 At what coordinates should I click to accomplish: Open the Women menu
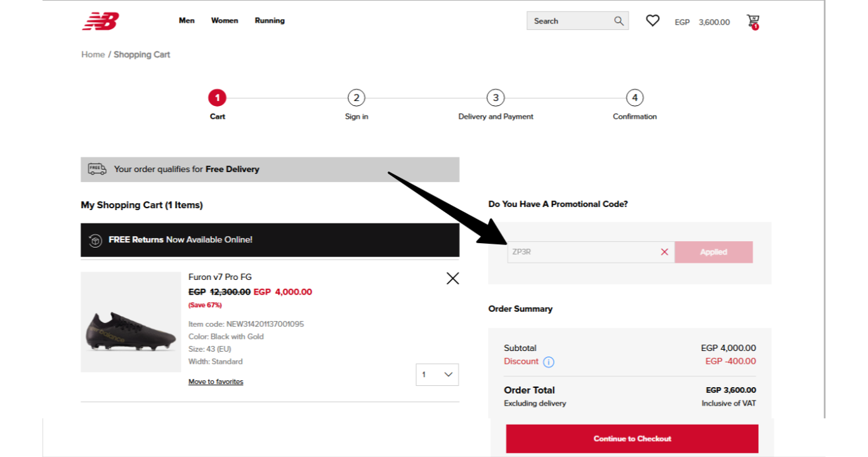225,20
